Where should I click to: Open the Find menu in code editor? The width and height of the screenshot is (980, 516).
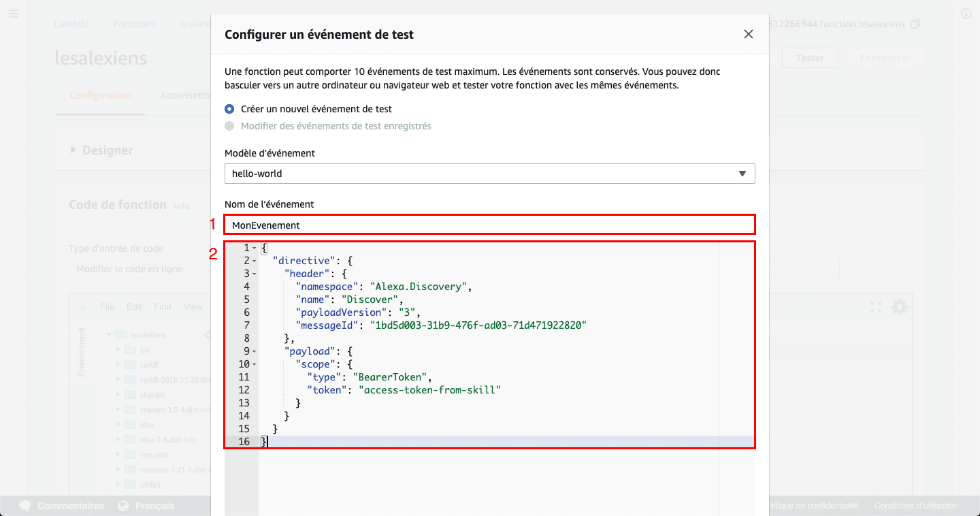tap(163, 307)
